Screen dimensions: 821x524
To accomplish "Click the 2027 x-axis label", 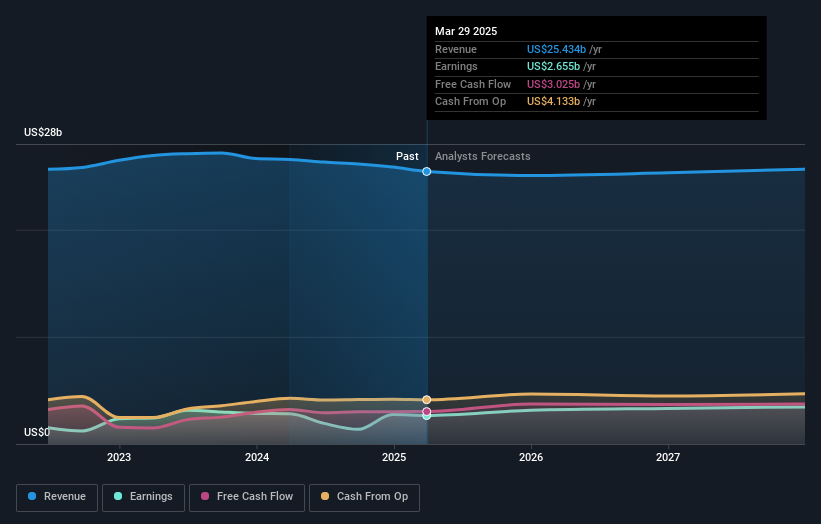I will (668, 458).
